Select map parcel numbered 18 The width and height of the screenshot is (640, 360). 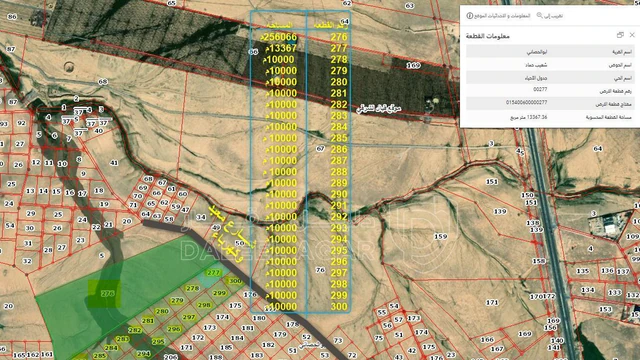(x=99, y=190)
